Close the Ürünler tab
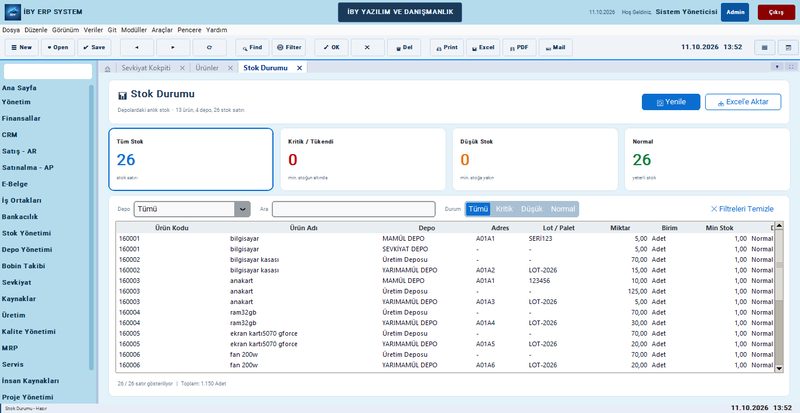The width and height of the screenshot is (800, 413). [x=230, y=68]
